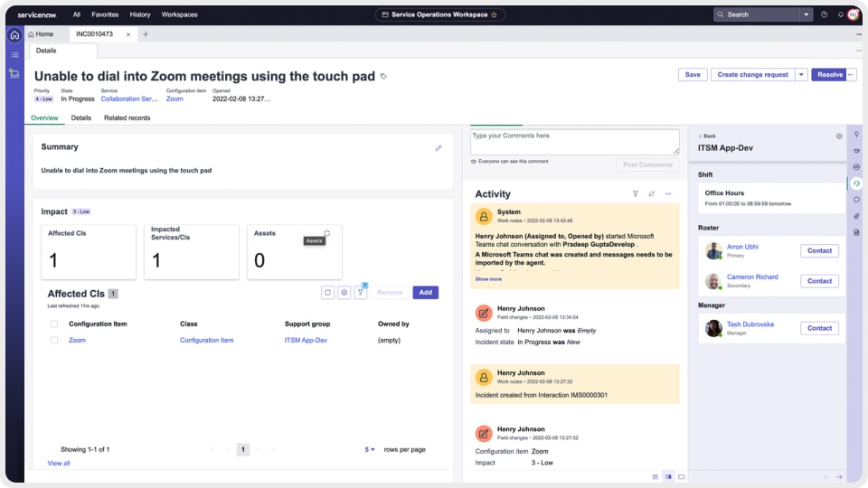The height and width of the screenshot is (488, 868).
Task: Open the list view in left navigation
Action: 14,54
